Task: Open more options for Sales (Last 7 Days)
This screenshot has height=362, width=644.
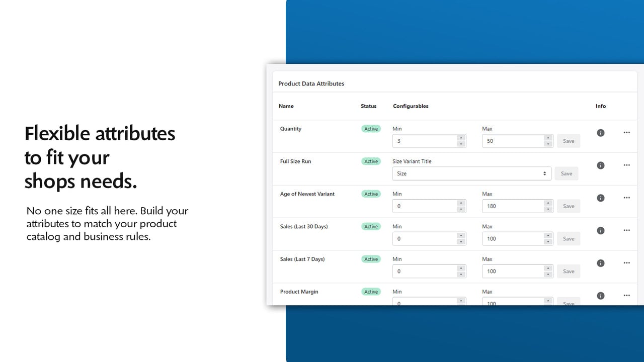Action: click(626, 263)
